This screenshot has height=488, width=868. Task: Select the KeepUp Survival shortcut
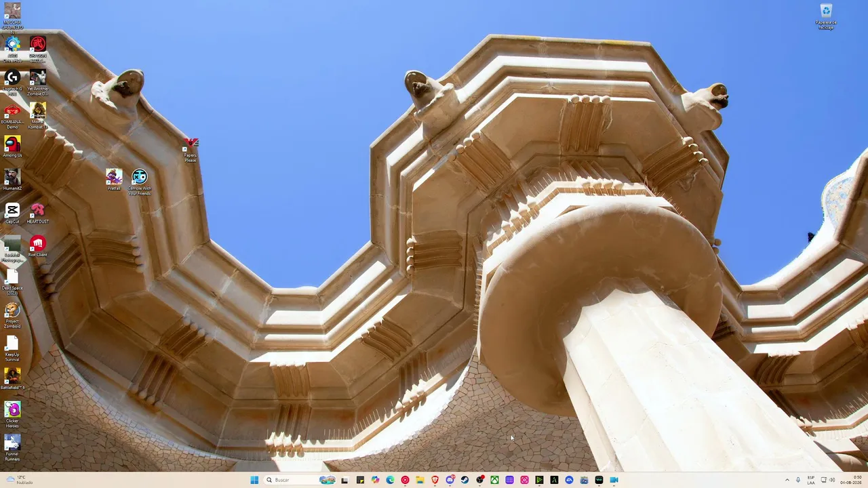12,349
